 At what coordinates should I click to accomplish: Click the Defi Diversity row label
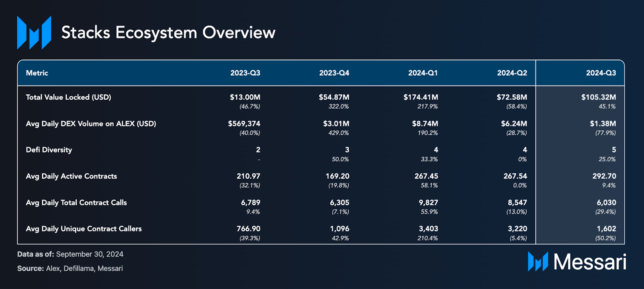49,150
